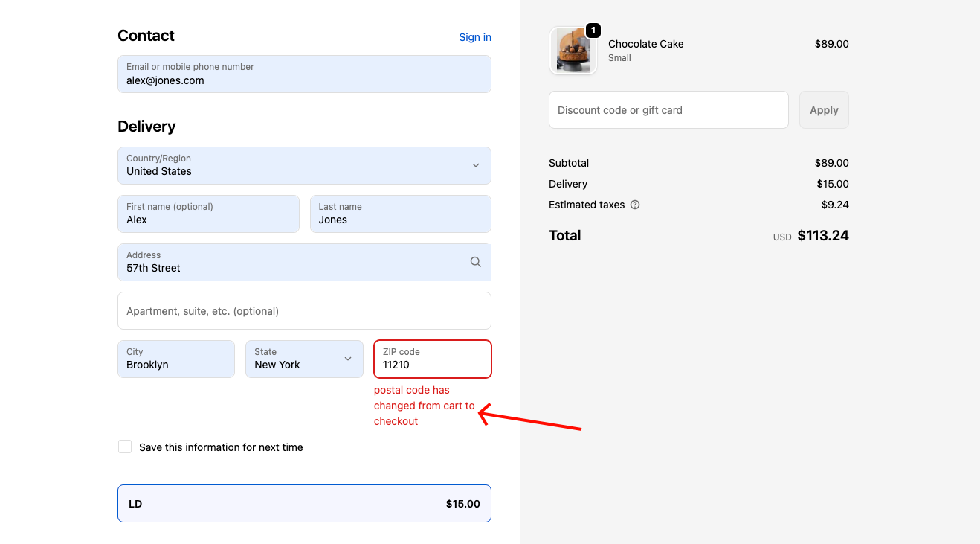Click the Estimated taxes label
The width and height of the screenshot is (980, 544).
[x=587, y=205]
